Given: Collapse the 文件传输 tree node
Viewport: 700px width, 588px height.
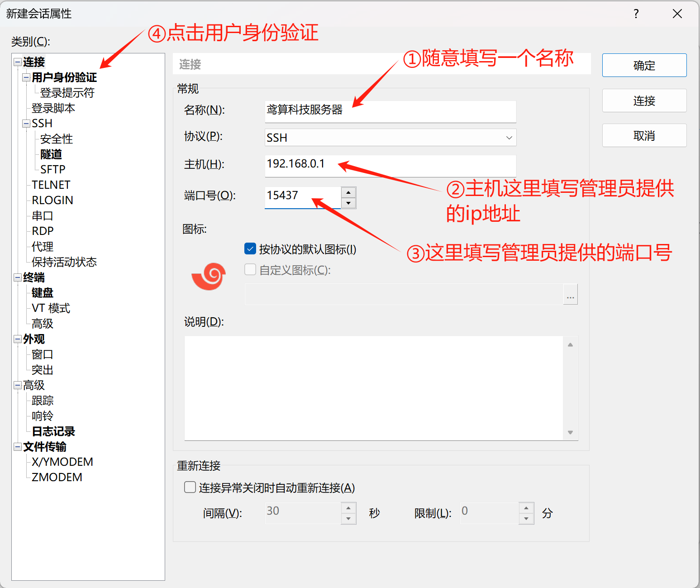Looking at the screenshot, I should click(x=18, y=447).
